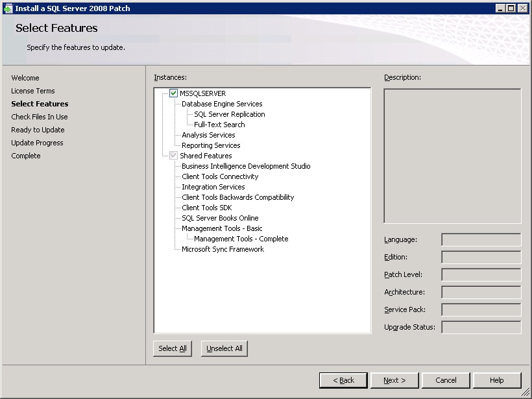
Task: Open Help for this page
Action: coord(497,380)
